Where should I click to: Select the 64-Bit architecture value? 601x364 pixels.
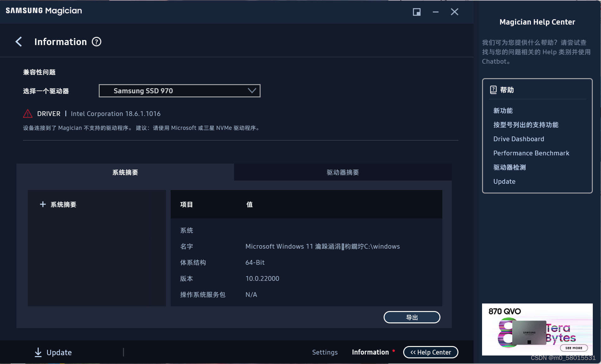coord(255,263)
